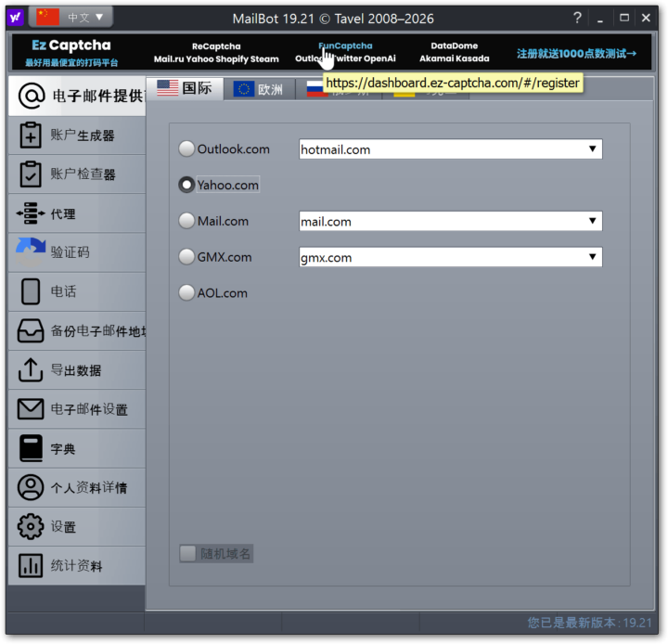Open the 字典 book icon
The width and height of the screenshot is (668, 644).
click(x=31, y=448)
